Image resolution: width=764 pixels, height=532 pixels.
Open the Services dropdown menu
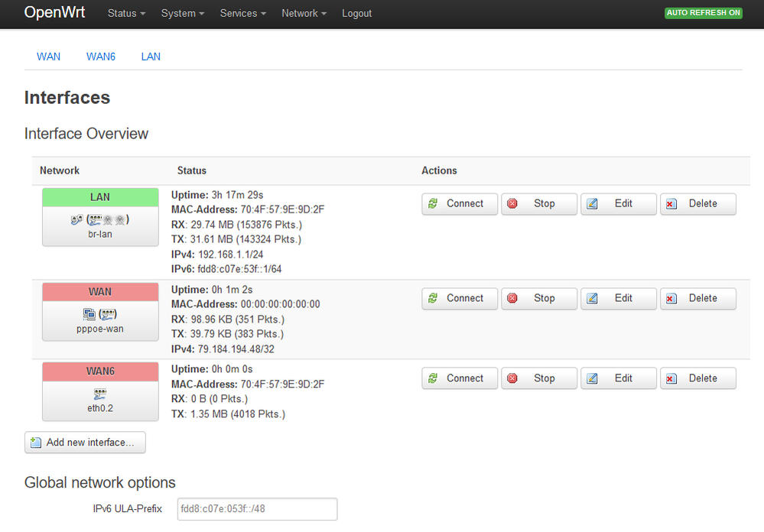click(x=242, y=13)
